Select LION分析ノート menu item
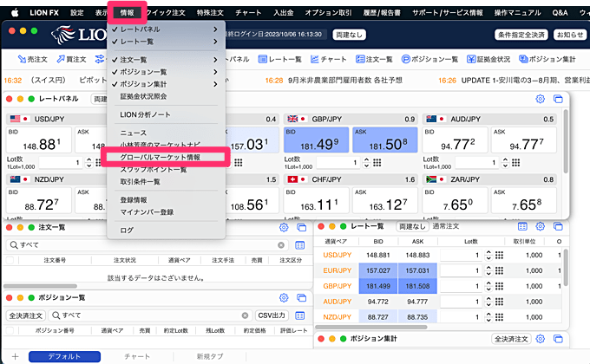This screenshot has width=590, height=364. [145, 114]
